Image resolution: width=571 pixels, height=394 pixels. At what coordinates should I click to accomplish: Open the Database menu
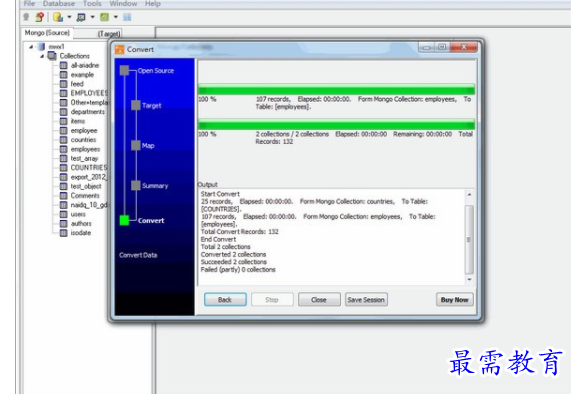(x=59, y=4)
